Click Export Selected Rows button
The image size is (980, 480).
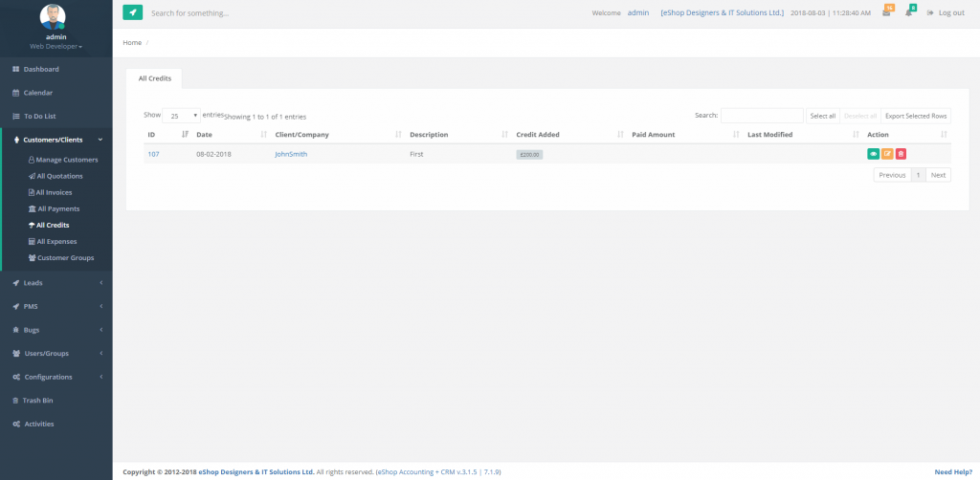915,116
